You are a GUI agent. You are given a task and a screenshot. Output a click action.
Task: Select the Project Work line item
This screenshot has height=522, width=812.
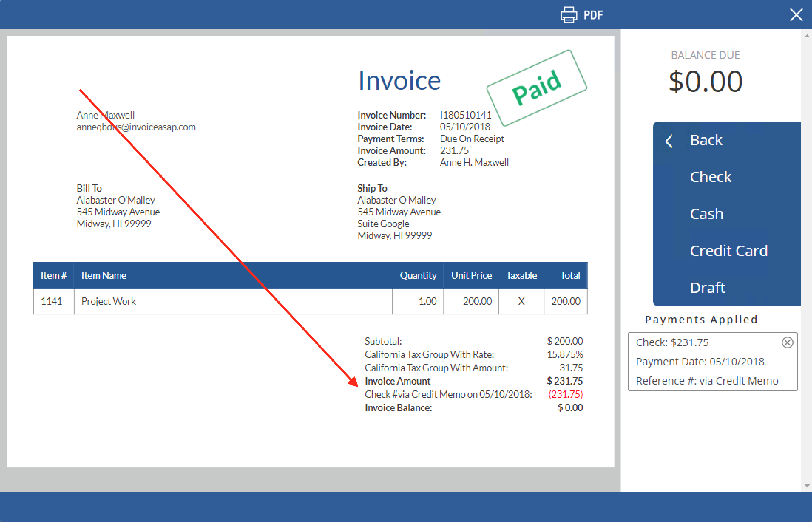(x=108, y=301)
